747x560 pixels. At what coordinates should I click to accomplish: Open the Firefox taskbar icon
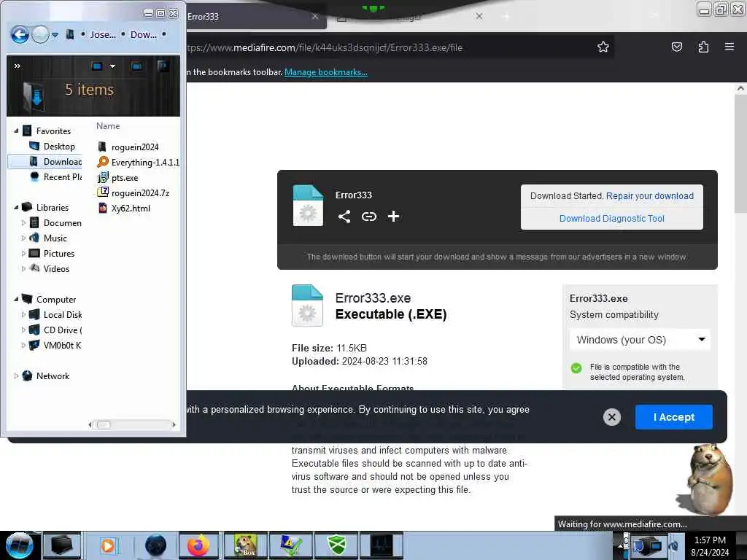[x=198, y=545]
